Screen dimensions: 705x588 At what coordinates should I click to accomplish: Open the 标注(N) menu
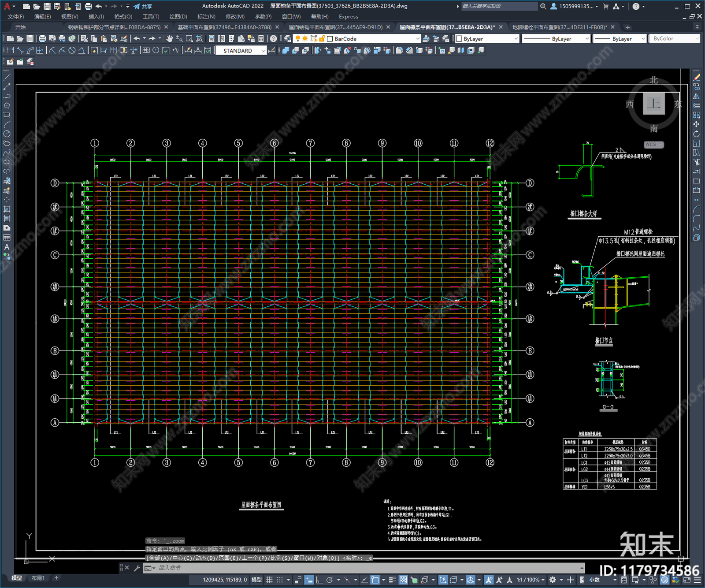pyautogui.click(x=206, y=16)
